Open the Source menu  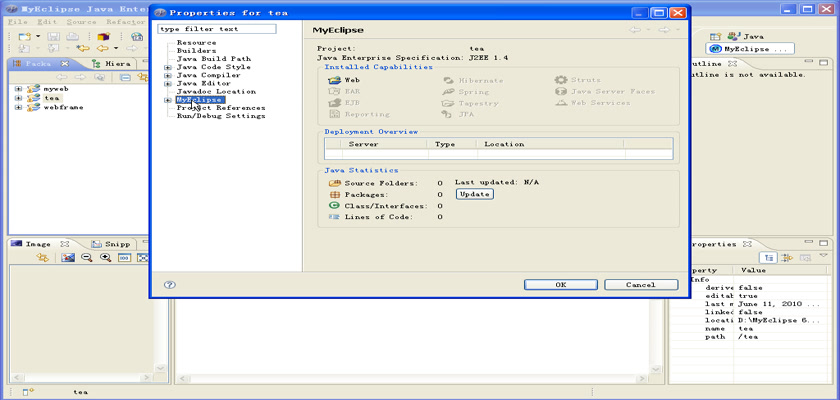(x=81, y=22)
